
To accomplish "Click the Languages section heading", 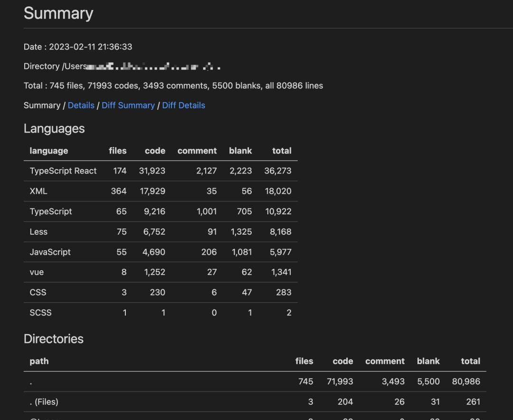I will [x=54, y=129].
